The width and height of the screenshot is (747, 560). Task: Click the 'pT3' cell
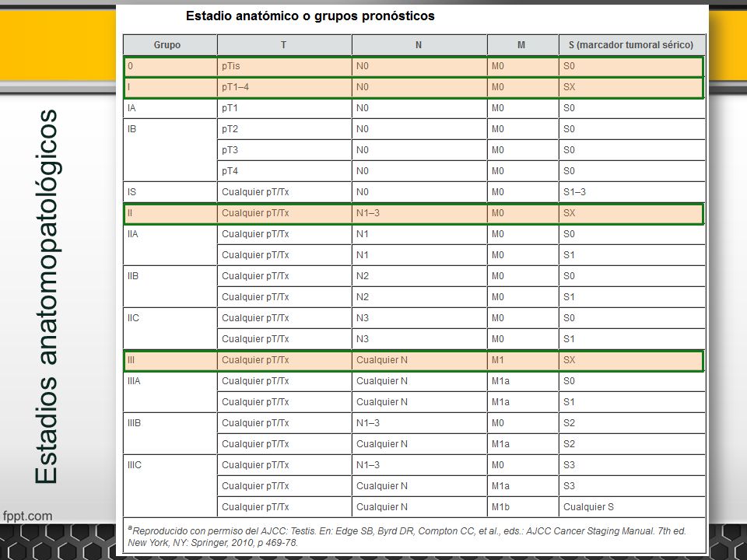pyautogui.click(x=285, y=150)
